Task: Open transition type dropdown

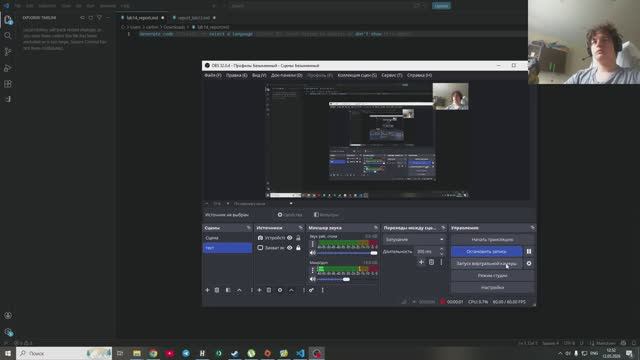Action: [x=414, y=240]
